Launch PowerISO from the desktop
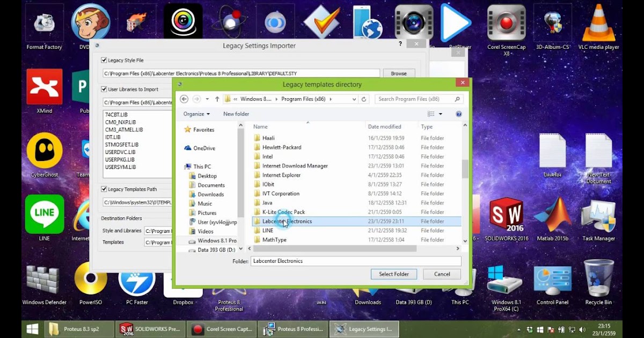 coord(91,284)
